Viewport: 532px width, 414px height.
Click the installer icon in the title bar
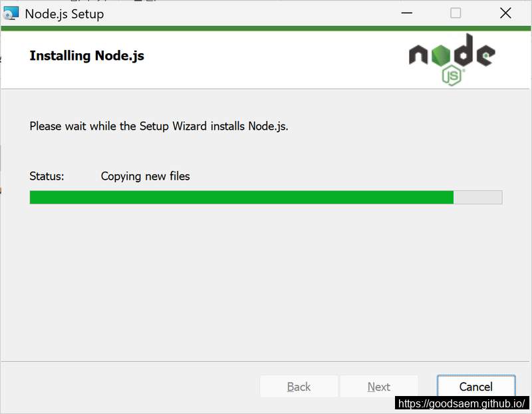point(11,13)
